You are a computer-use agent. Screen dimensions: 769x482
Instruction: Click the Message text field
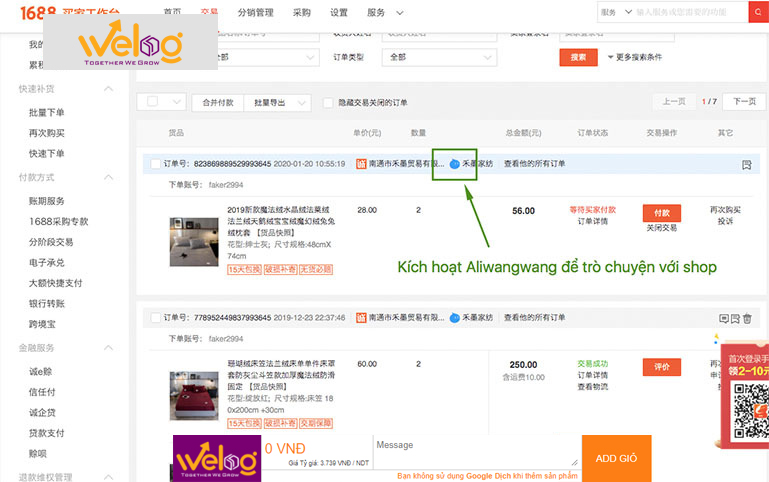coord(477,452)
